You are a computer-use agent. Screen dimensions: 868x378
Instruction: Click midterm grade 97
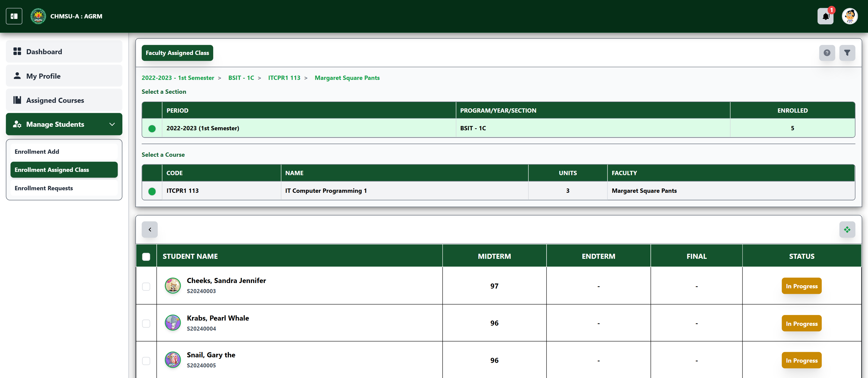(494, 286)
